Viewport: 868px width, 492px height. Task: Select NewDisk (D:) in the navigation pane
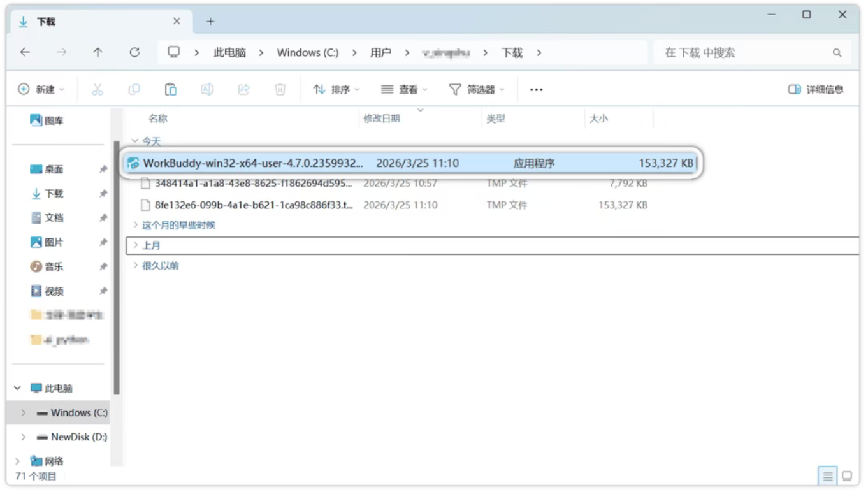pyautogui.click(x=72, y=437)
